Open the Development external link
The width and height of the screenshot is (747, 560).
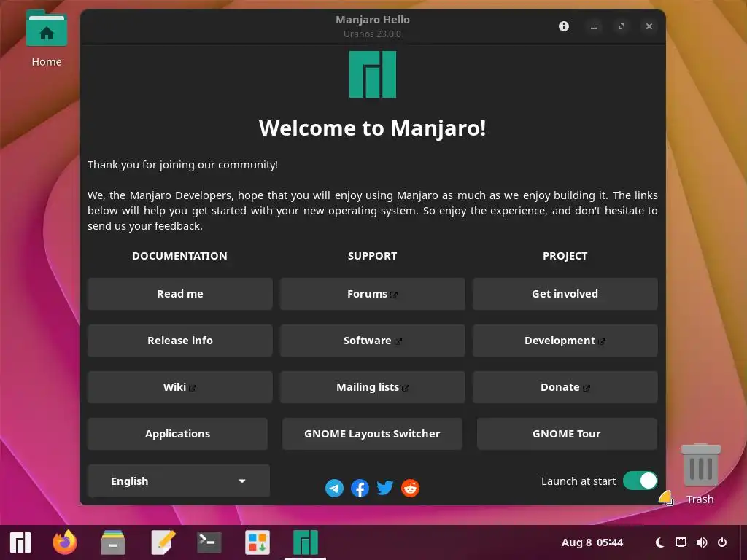tap(565, 341)
